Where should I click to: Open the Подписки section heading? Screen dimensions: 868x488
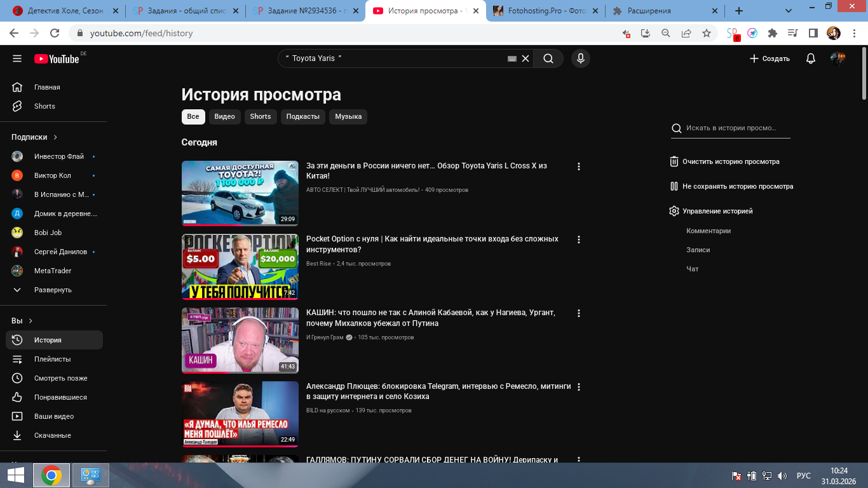click(34, 137)
